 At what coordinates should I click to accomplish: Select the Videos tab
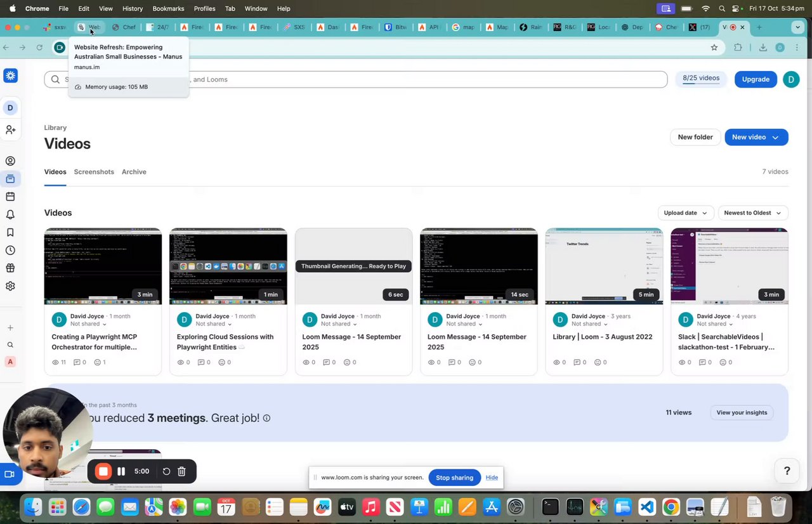[x=55, y=172]
